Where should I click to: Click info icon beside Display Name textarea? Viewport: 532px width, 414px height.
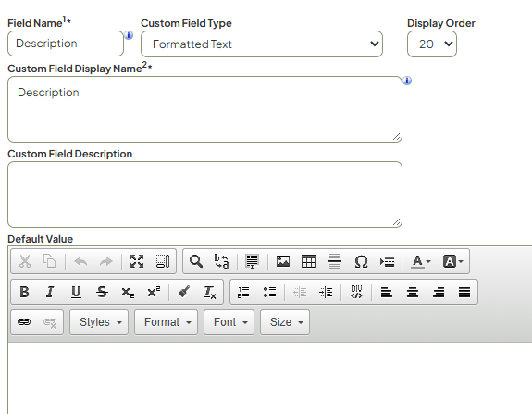407,81
